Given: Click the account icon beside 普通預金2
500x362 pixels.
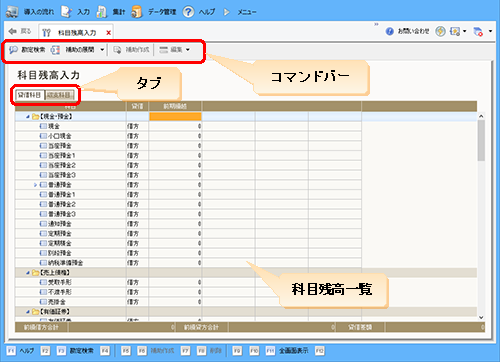Looking at the screenshot, I should [x=43, y=204].
